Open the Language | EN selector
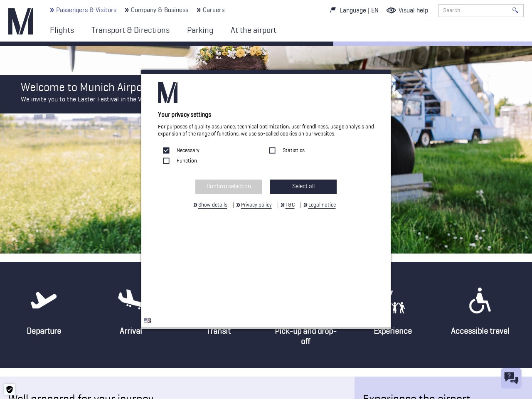This screenshot has width=532, height=399. click(359, 10)
